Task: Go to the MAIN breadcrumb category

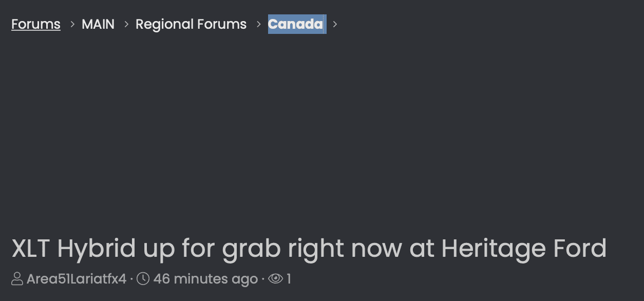Action: click(98, 24)
